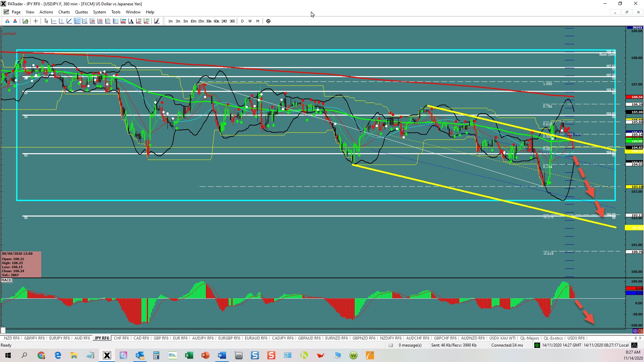644x362 pixels.
Task: Select the crosshair cursor tool
Action: click(36, 21)
